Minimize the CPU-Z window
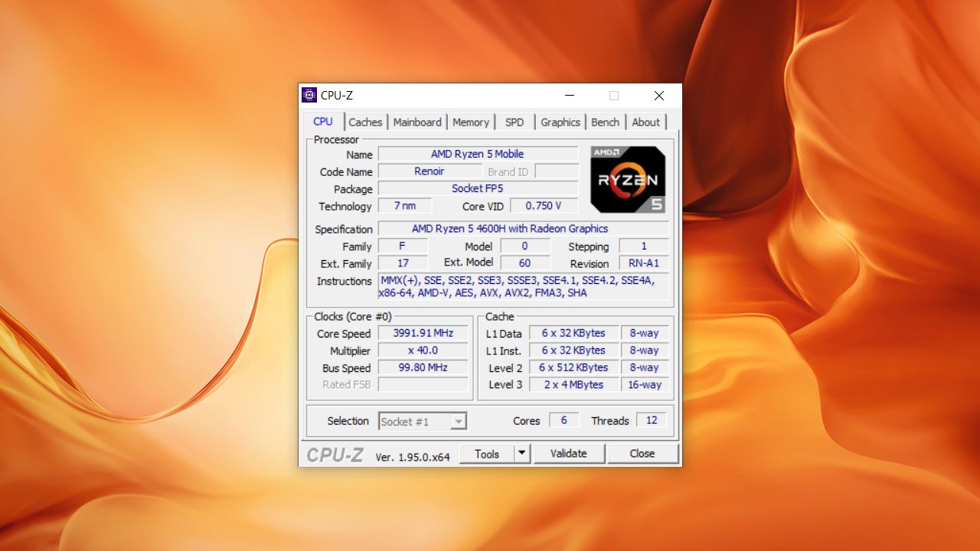Screen dimensions: 980x551 coord(570,96)
